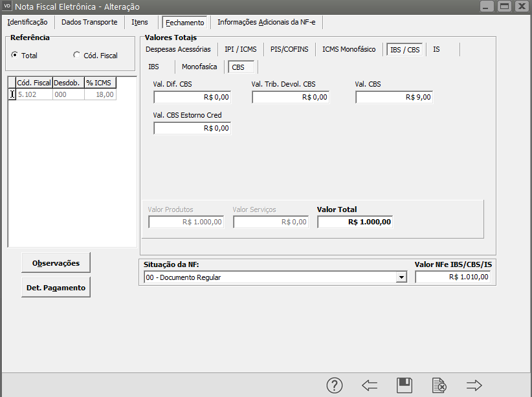The height and width of the screenshot is (397, 532).
Task: Click the help question mark icon
Action: point(334,385)
